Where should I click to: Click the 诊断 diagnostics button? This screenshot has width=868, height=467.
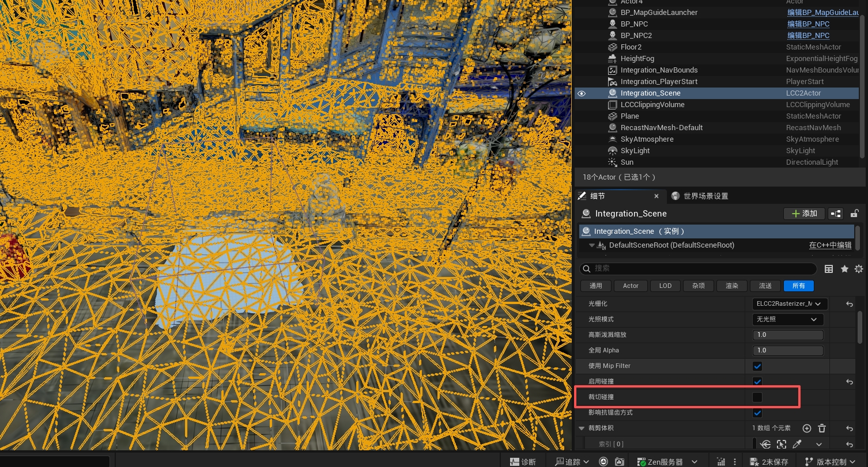click(523, 462)
